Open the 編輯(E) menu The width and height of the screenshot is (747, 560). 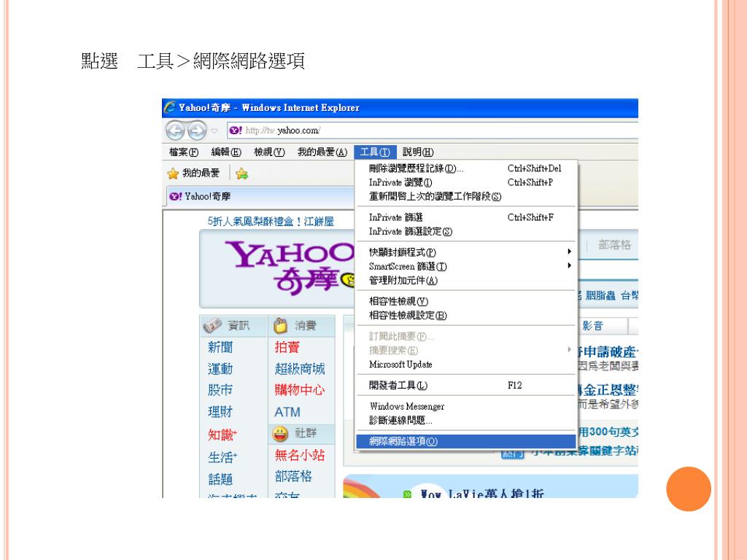[226, 152]
